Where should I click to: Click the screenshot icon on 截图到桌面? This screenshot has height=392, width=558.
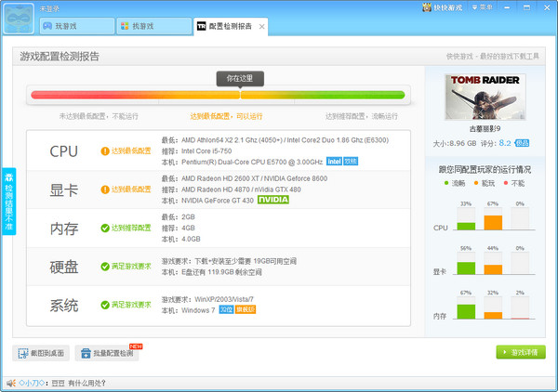pyautogui.click(x=23, y=353)
